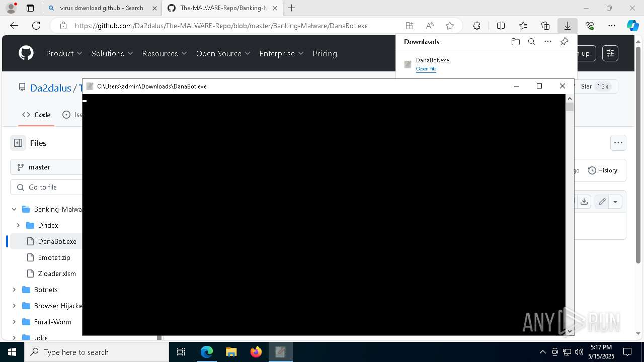Open Da2dalus owner link
This screenshot has height=362, width=644.
(51, 87)
